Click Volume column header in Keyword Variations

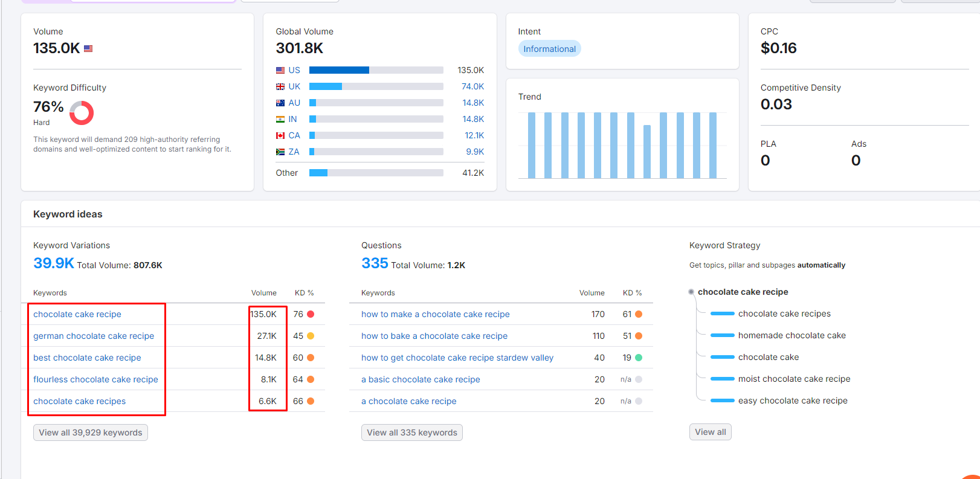264,293
